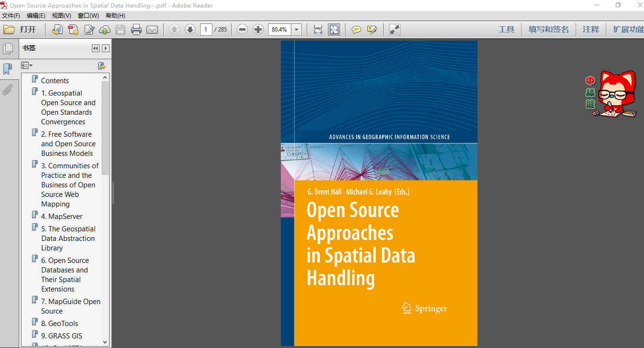Image resolution: width=644 pixels, height=348 pixels.
Task: Open the 视图(V) menu
Action: tap(62, 16)
